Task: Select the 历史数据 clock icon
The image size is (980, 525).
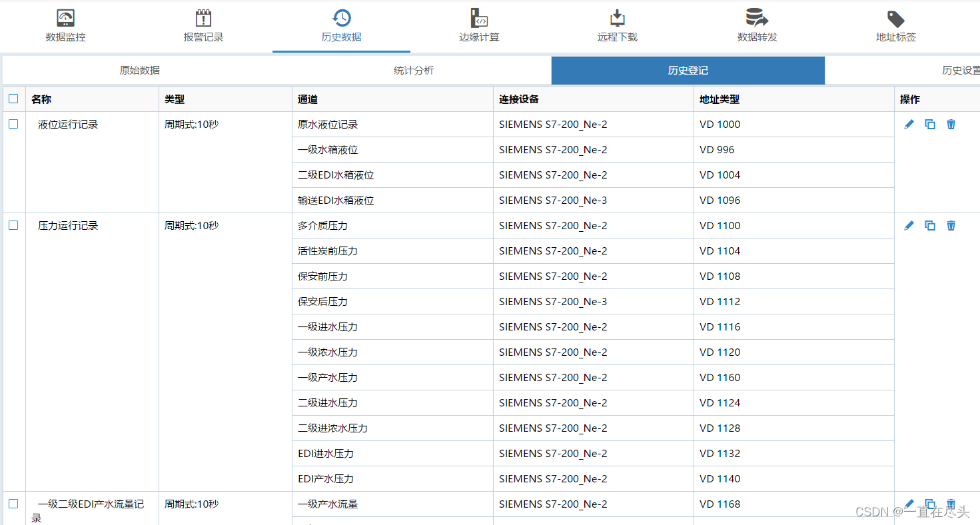Action: pyautogui.click(x=342, y=18)
